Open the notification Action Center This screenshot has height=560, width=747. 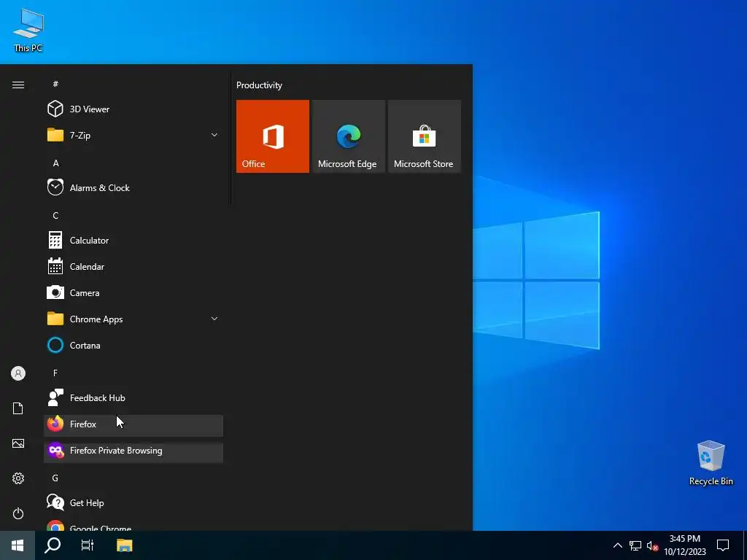723,545
